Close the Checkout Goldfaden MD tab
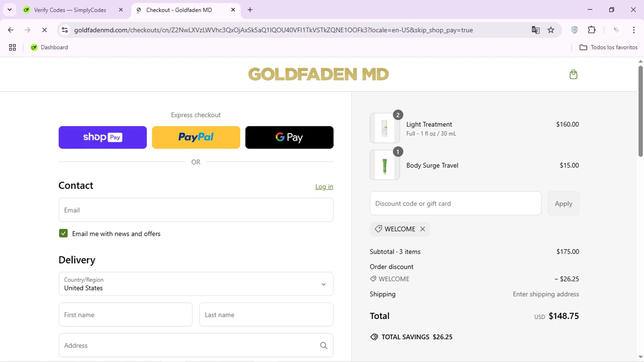Screen dimensions: 644x362 click(x=233, y=10)
